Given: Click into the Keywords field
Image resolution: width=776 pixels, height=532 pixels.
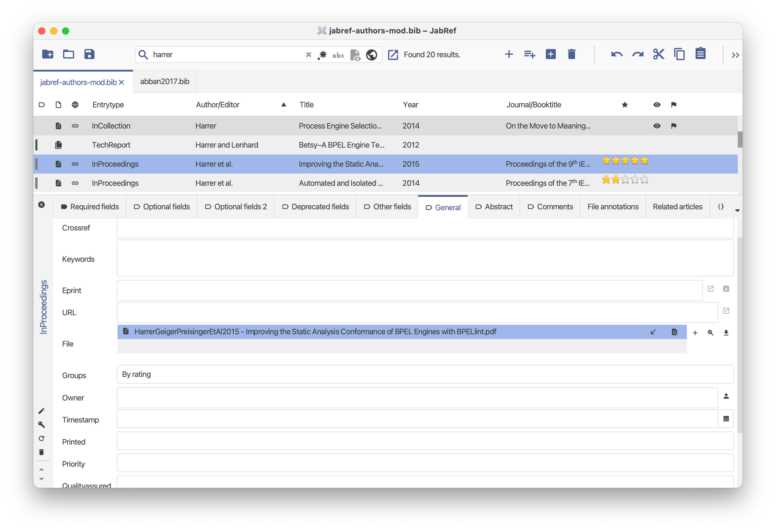Looking at the screenshot, I should click(425, 258).
